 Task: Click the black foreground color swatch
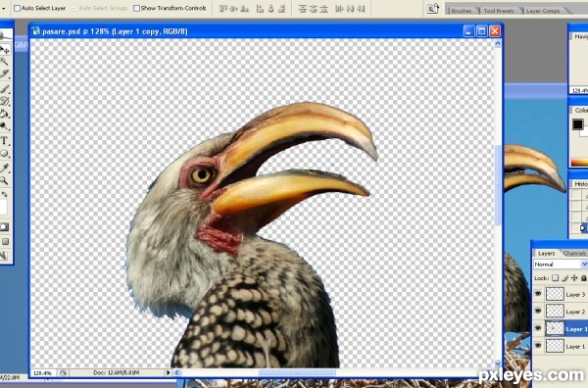point(577,124)
